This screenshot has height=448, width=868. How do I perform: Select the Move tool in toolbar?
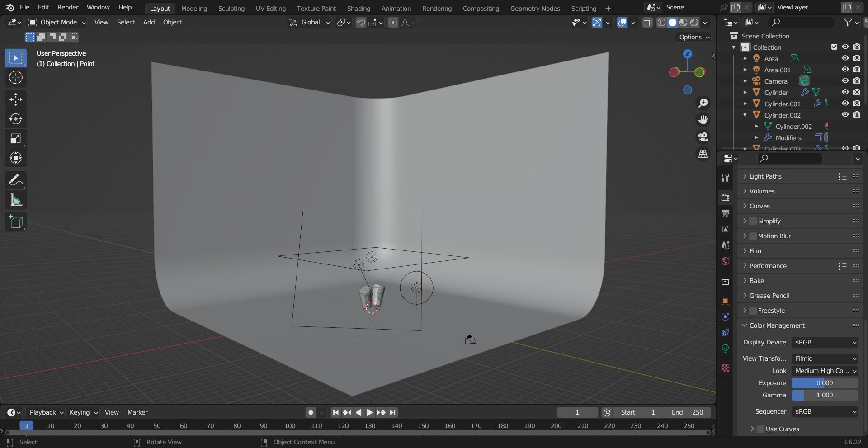pos(16,99)
